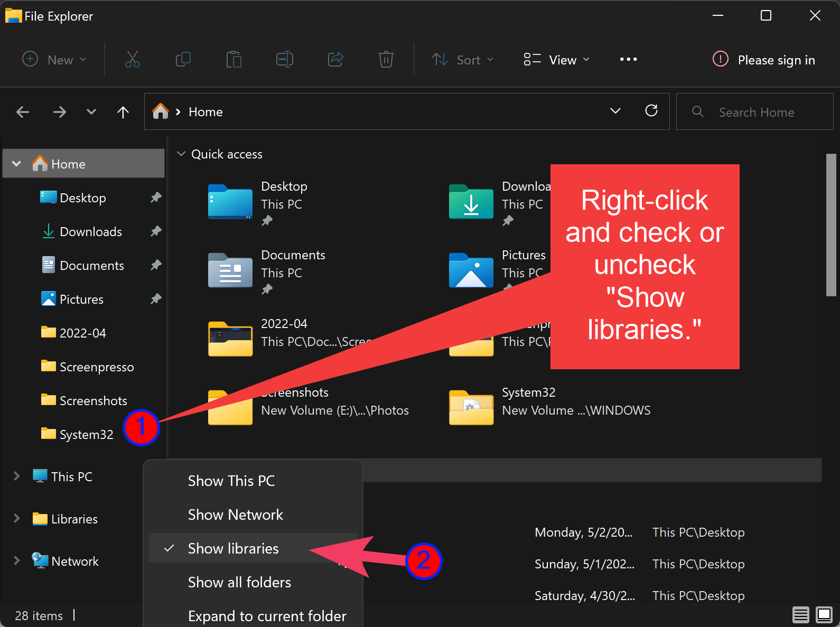Go up one level with up arrow
Image resolution: width=840 pixels, height=627 pixels.
point(123,112)
